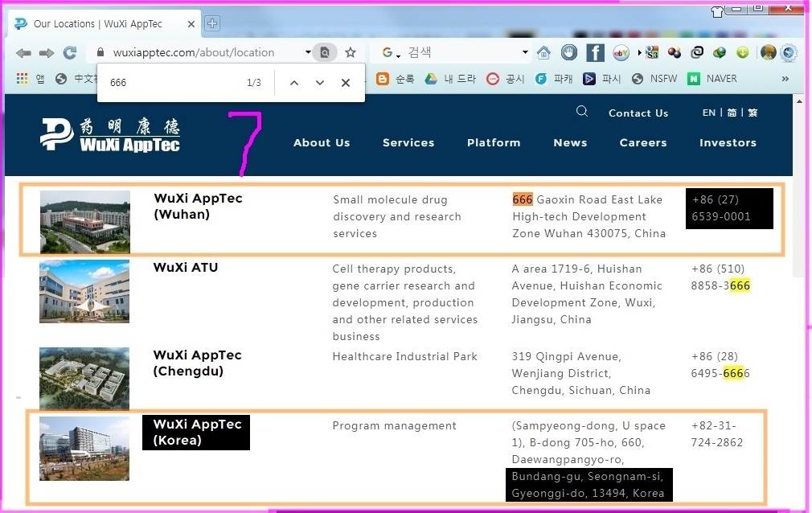Click the WuXi ATU location name
The width and height of the screenshot is (812, 513).
[186, 268]
